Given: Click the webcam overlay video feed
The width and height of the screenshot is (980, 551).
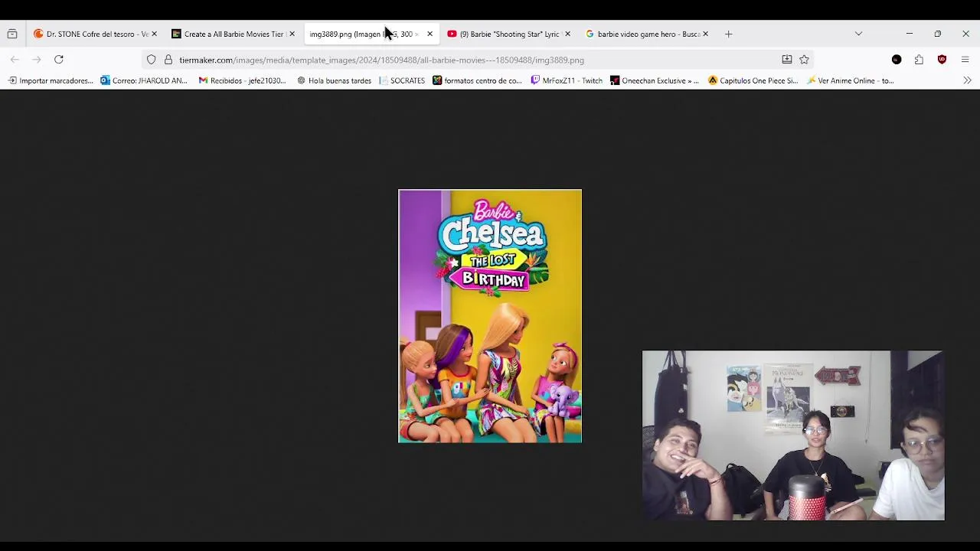Looking at the screenshot, I should pos(793,435).
